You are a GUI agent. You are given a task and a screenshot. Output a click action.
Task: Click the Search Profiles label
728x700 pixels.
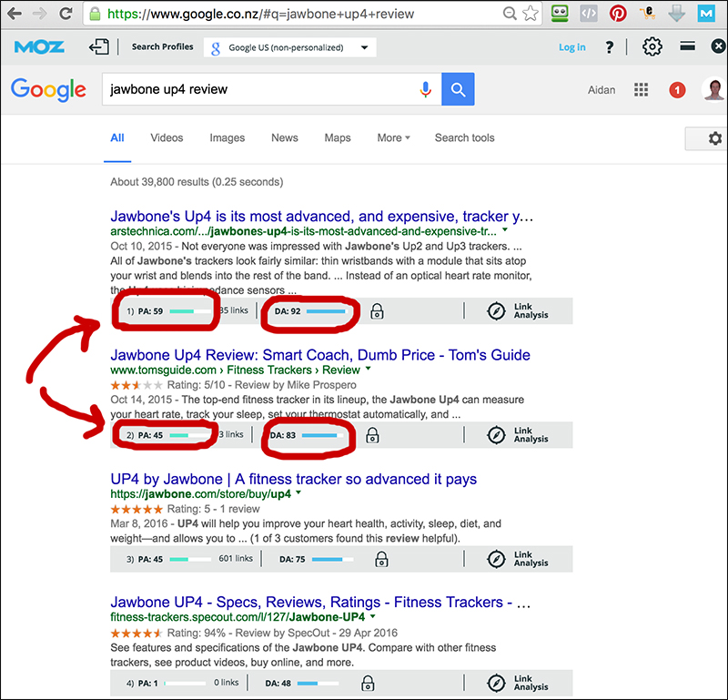(x=163, y=46)
